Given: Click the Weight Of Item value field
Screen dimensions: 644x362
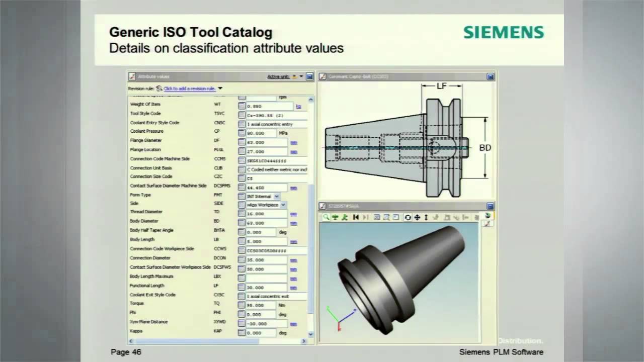Looking at the screenshot, I should tap(269, 106).
